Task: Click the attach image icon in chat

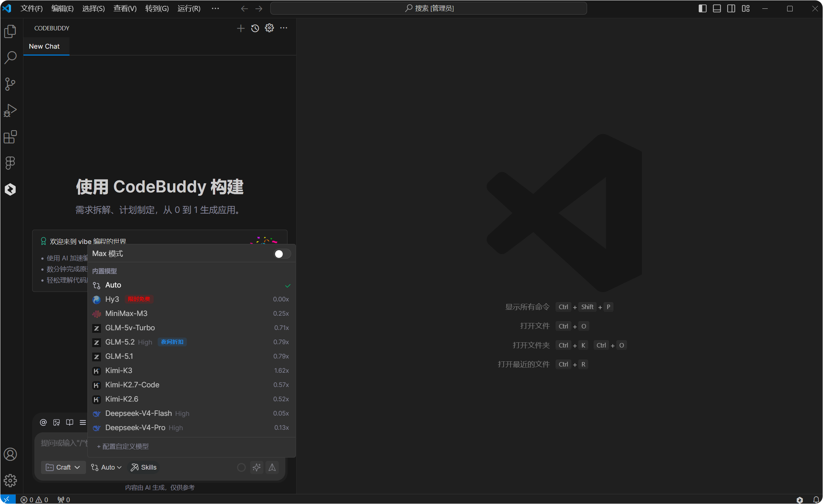Action: tap(56, 422)
